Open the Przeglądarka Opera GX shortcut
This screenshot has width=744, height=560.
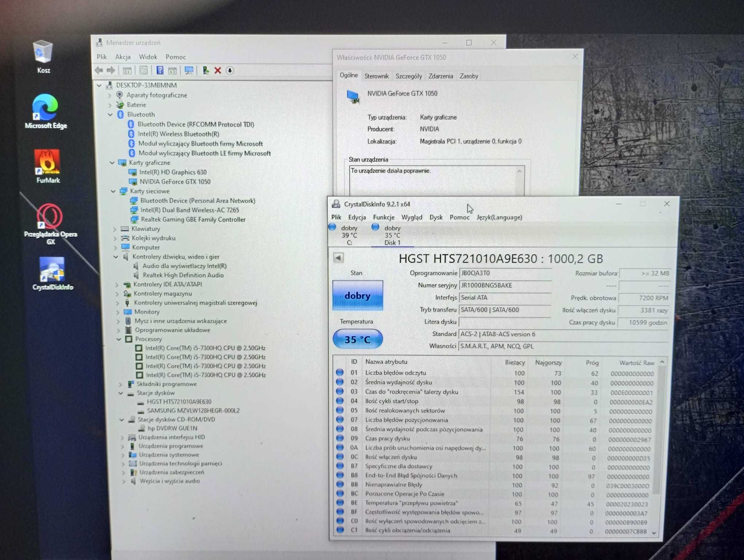click(50, 223)
